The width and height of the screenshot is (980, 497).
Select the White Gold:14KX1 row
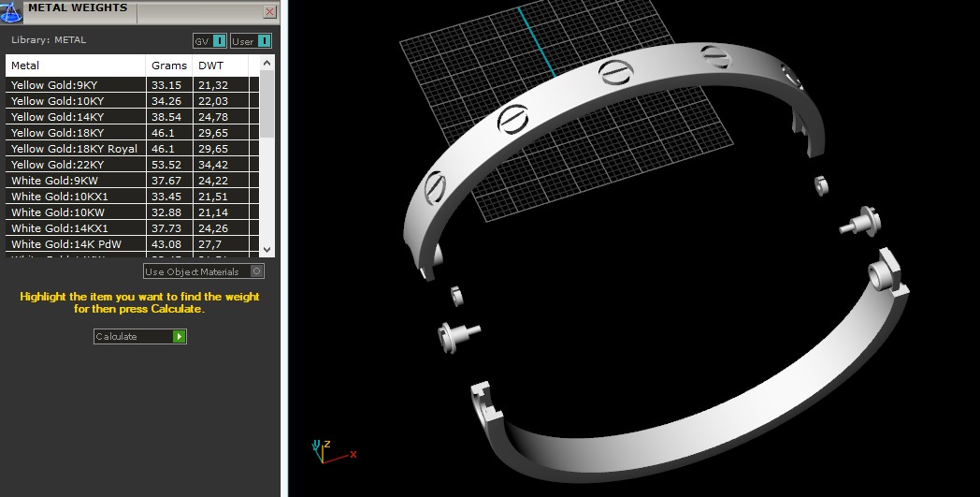tap(132, 228)
